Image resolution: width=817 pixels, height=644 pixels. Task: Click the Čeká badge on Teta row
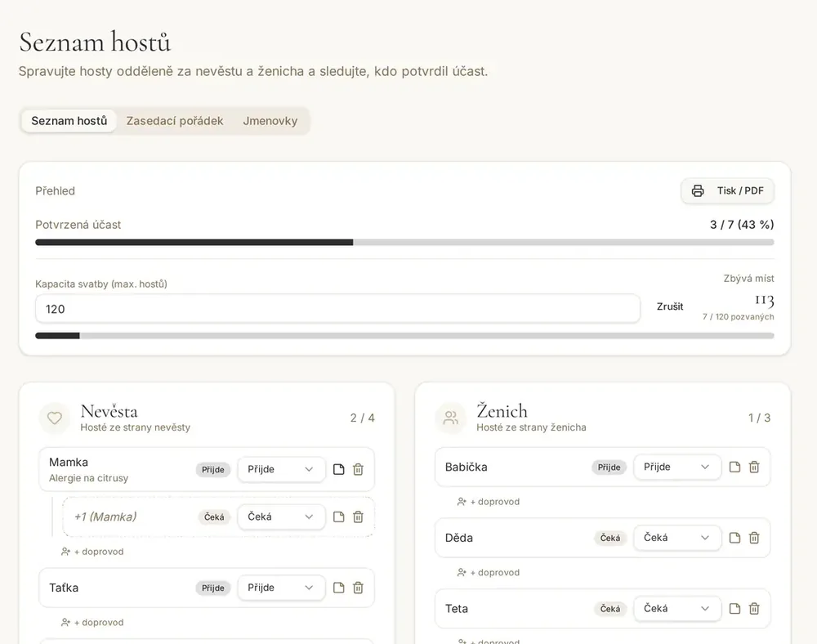click(610, 609)
